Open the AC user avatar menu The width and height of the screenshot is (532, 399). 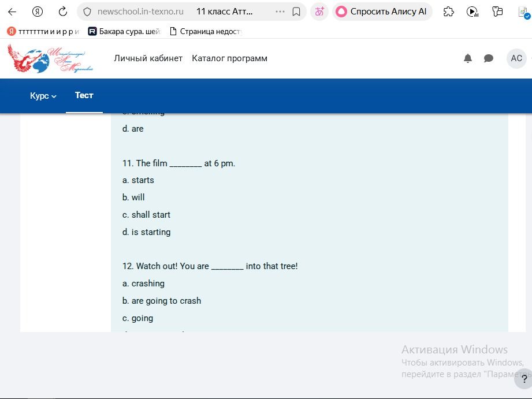[516, 58]
